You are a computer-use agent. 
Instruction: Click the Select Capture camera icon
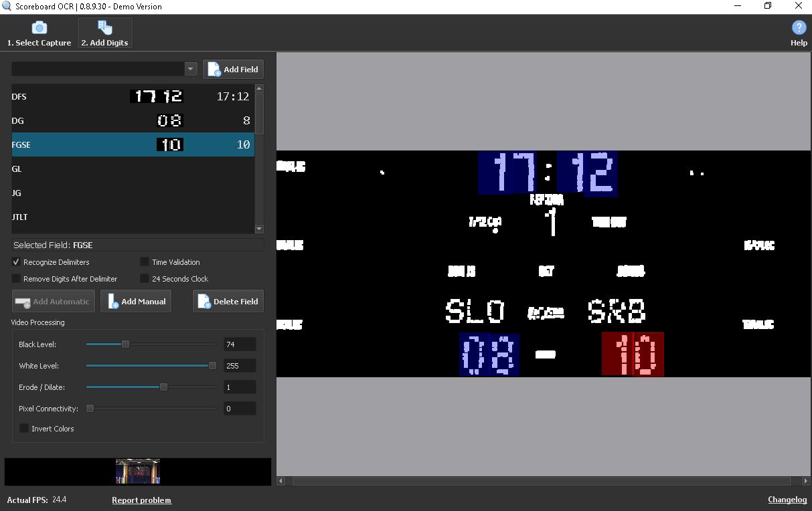[x=39, y=28]
